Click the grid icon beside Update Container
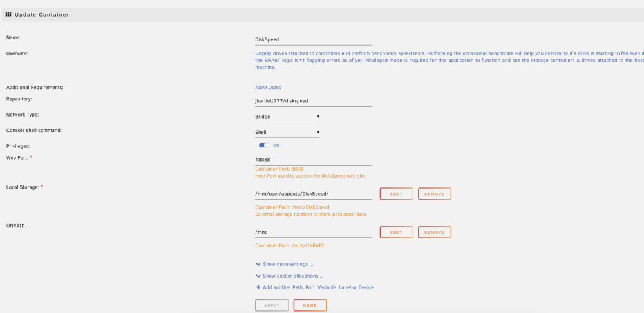This screenshot has height=313, width=644. (8, 14)
